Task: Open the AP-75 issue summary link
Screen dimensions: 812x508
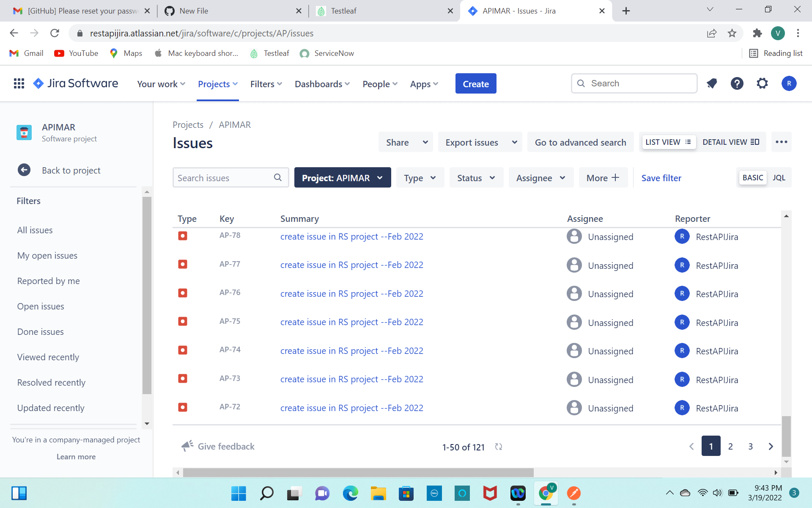Action: tap(351, 322)
